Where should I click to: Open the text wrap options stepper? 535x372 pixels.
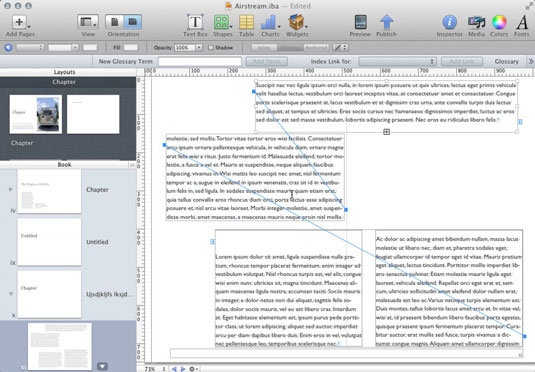click(x=341, y=48)
